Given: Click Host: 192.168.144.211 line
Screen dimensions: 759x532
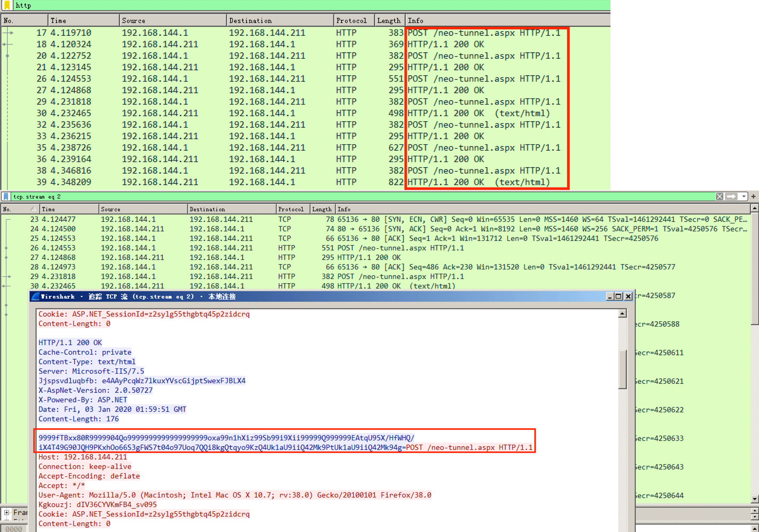Looking at the screenshot, I should coord(83,457).
